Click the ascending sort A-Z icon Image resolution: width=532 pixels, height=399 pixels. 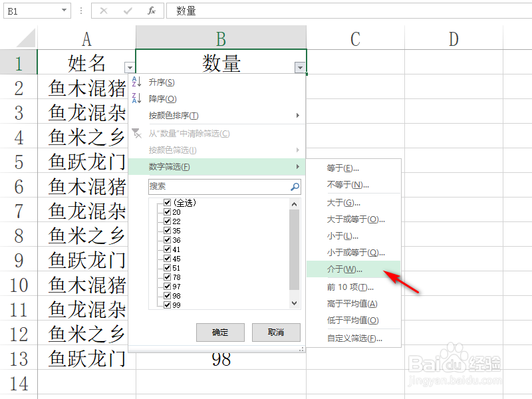(136, 82)
